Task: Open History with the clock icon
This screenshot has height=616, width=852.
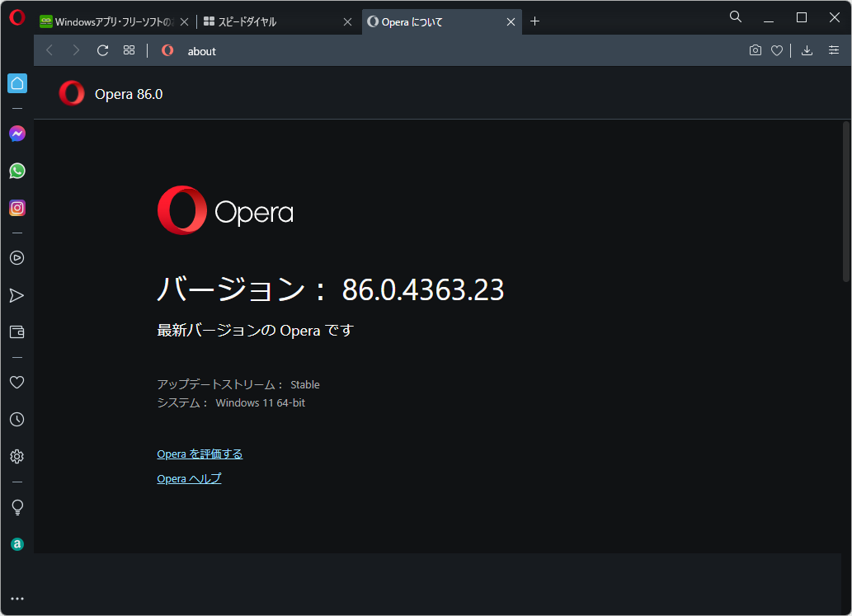Action: tap(17, 419)
